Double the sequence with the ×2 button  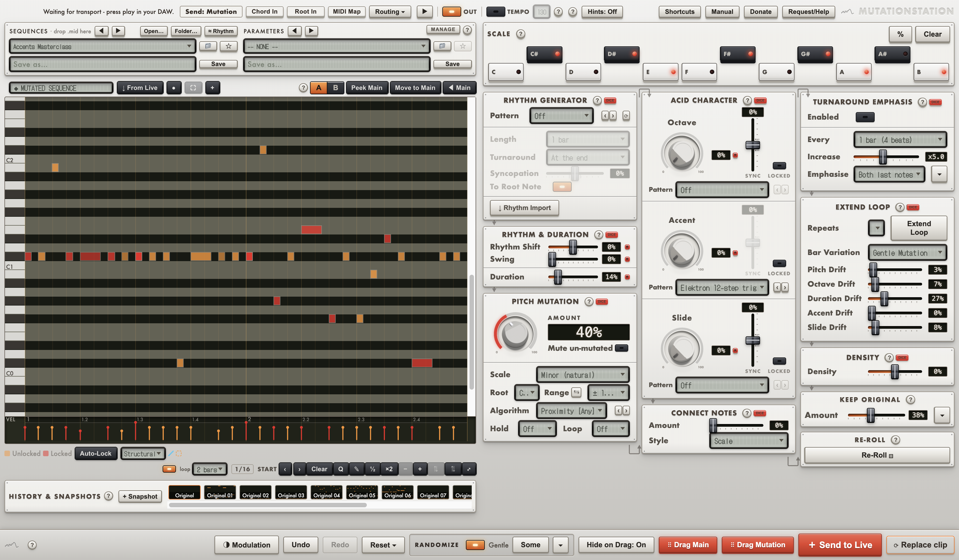[x=389, y=469]
